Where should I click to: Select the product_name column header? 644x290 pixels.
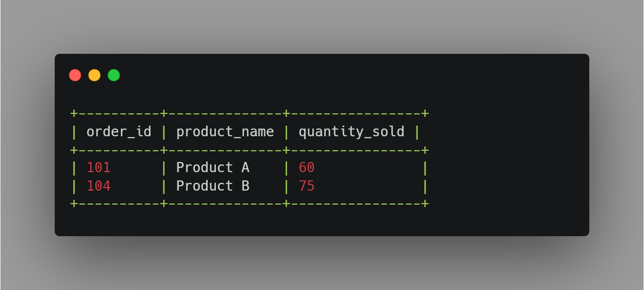[x=225, y=131]
